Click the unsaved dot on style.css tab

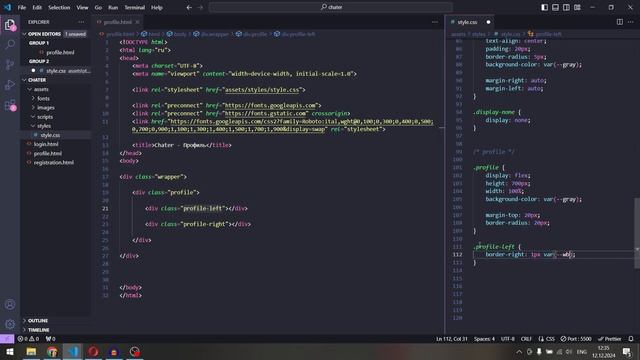point(488,22)
